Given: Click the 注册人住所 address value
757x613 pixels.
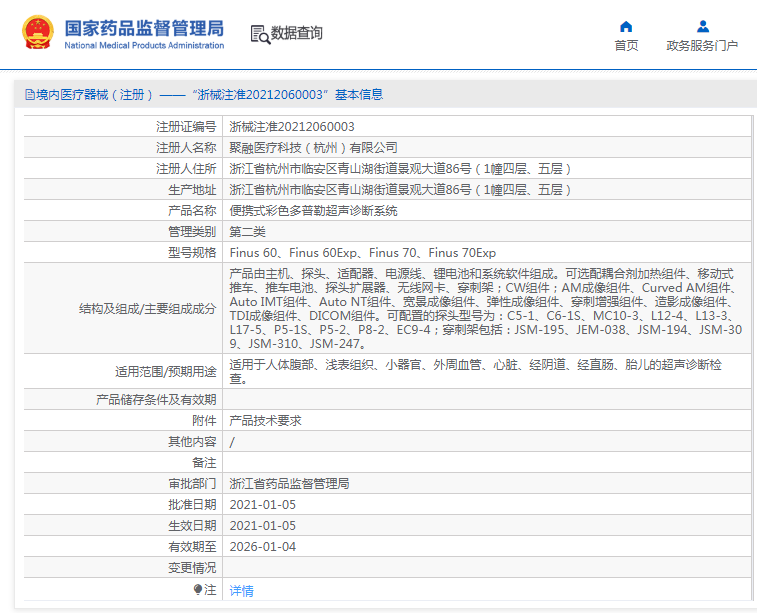Looking at the screenshot, I should [400, 169].
